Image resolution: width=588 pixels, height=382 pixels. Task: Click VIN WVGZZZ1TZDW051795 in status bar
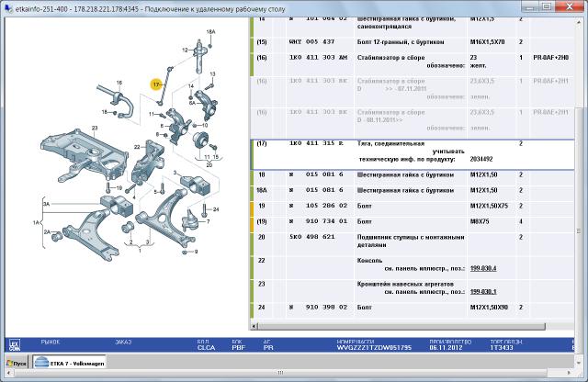(x=374, y=348)
